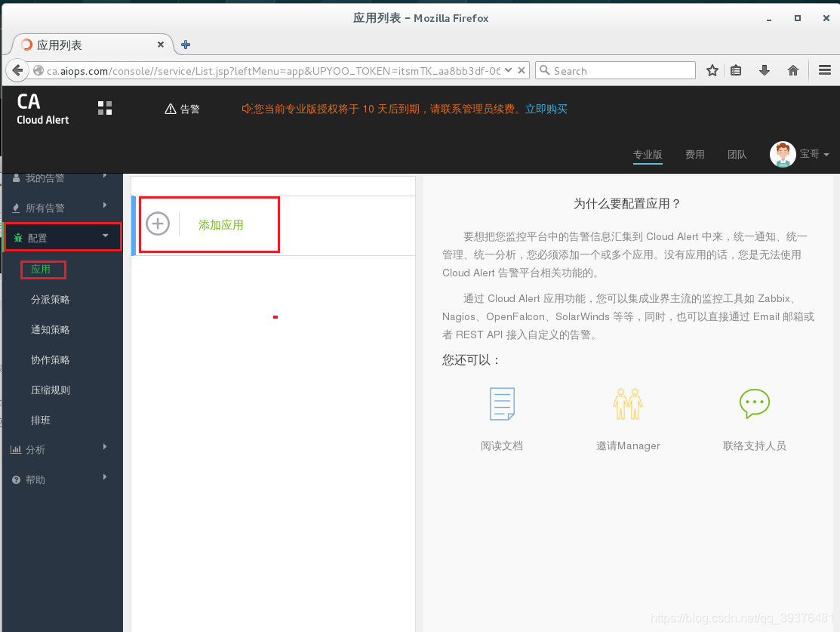840x632 pixels.
Task: Expand 我的告警 sidebar menu
Action: tap(62, 178)
